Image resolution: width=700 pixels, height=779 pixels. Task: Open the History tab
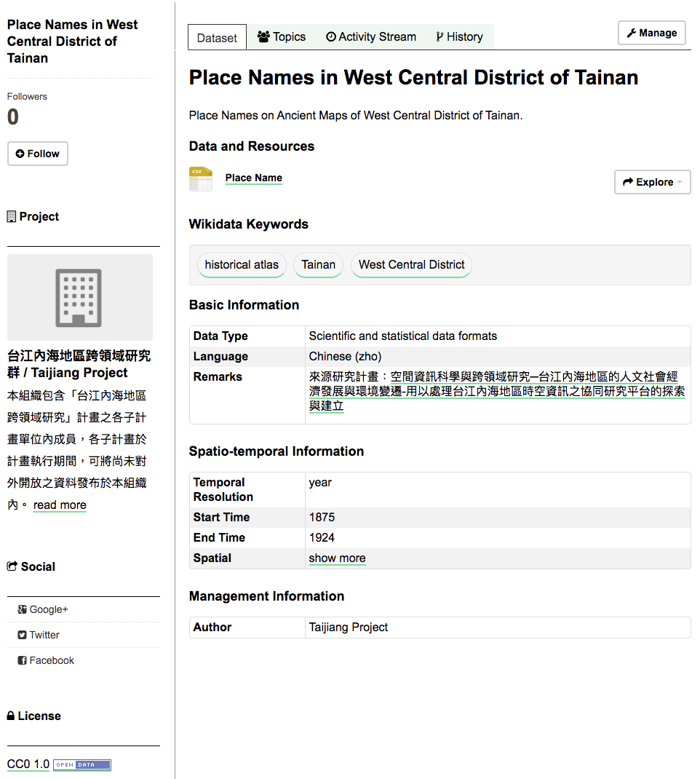point(460,36)
